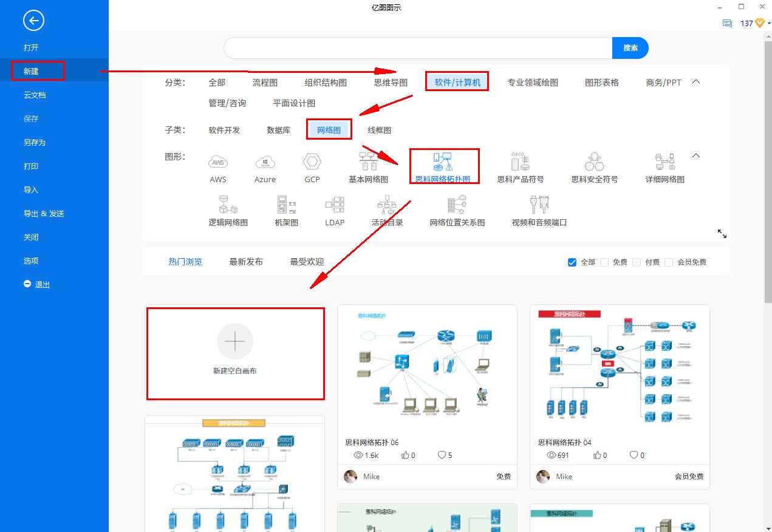Select the 平面设计图 category
The image size is (772, 532).
coord(294,103)
